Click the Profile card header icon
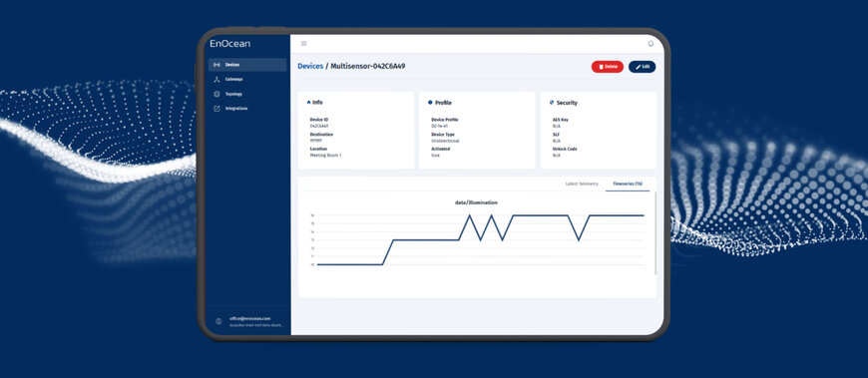The height and width of the screenshot is (378, 868). (x=430, y=103)
